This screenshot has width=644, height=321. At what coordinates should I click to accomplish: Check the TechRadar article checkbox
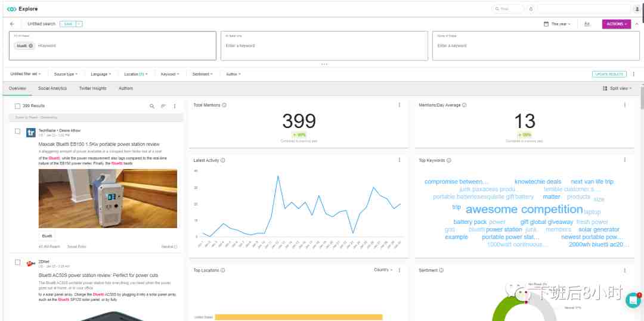[x=18, y=131]
